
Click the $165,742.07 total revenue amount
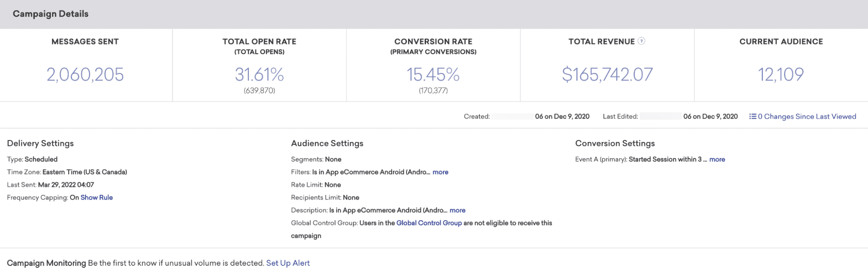coord(607,75)
